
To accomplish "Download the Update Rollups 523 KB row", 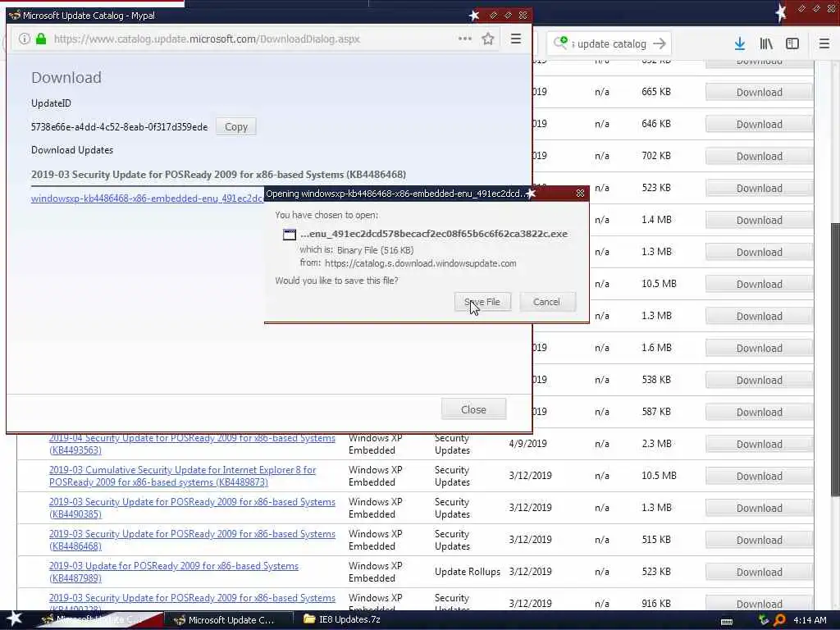I will click(x=759, y=572).
